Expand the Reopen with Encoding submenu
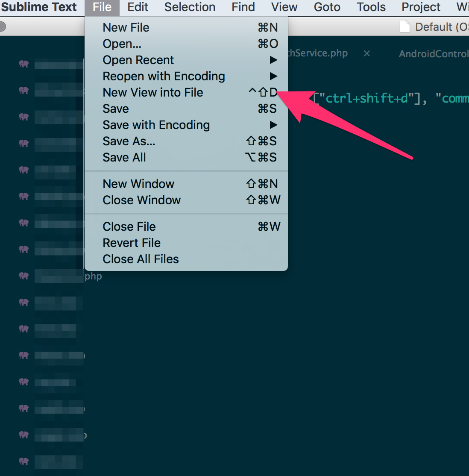 tap(186, 76)
